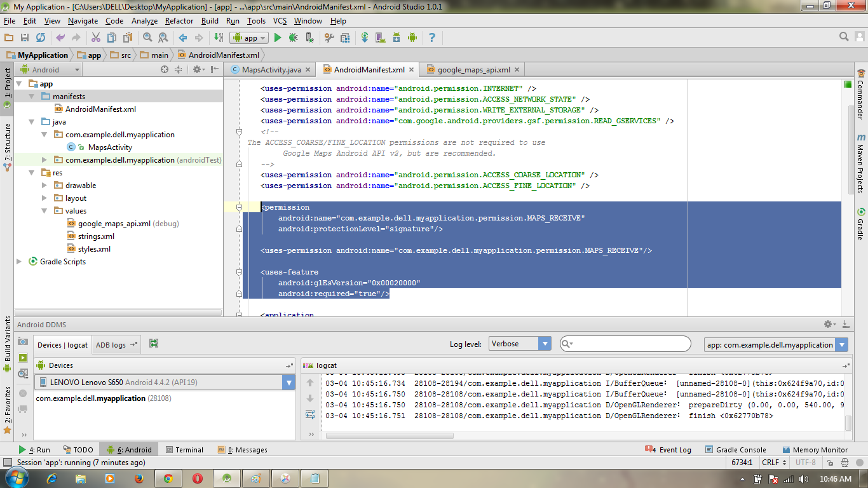Open Replace with the magnifier-A icon
868x488 pixels.
[163, 38]
